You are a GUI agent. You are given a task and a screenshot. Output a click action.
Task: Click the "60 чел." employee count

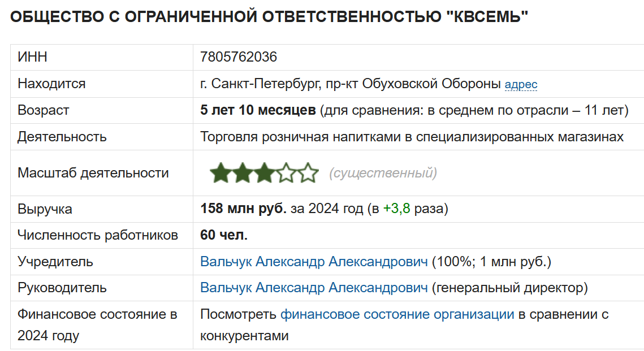pyautogui.click(x=224, y=235)
